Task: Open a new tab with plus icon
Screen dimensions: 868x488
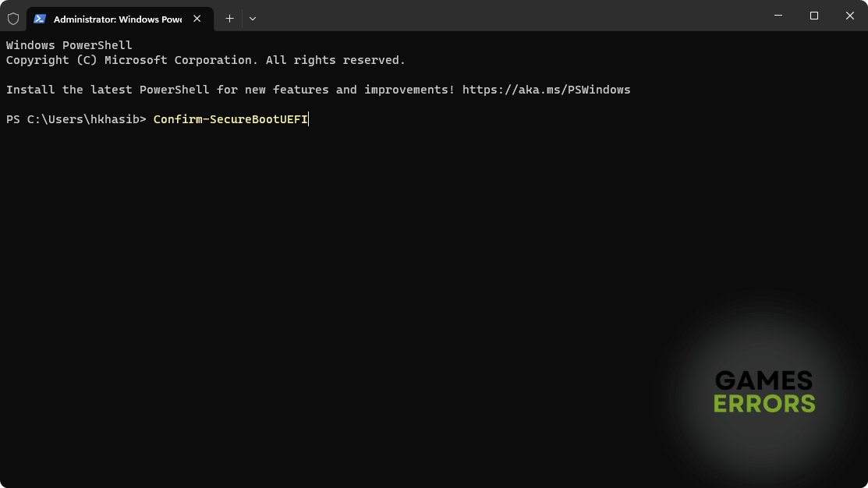Action: click(229, 18)
